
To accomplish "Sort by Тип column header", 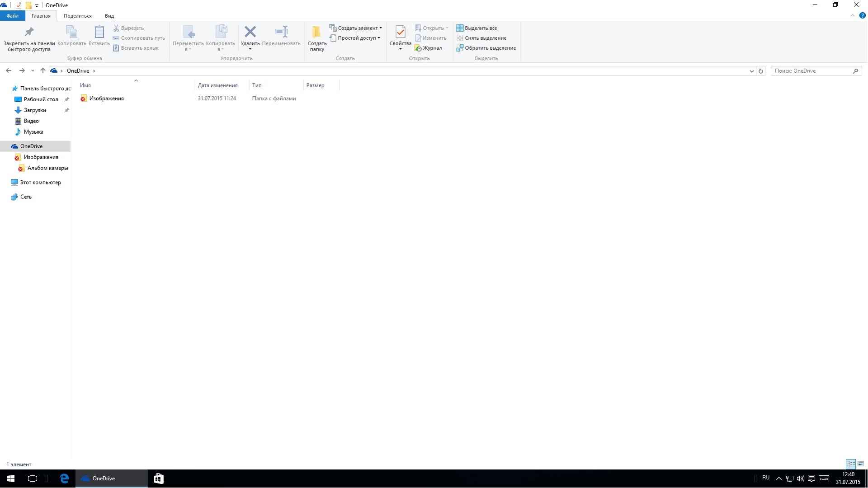I will point(276,85).
